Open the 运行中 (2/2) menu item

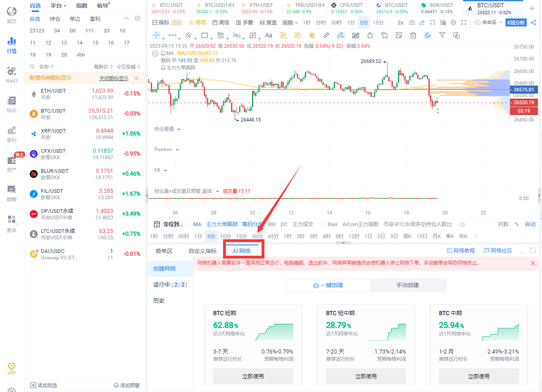click(x=170, y=285)
